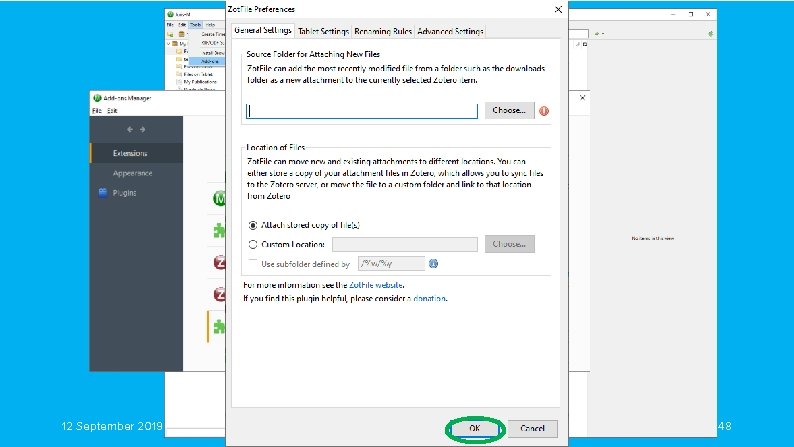Click the column picker icon in items header
The height and width of the screenshot is (447, 794).
pyautogui.click(x=585, y=44)
